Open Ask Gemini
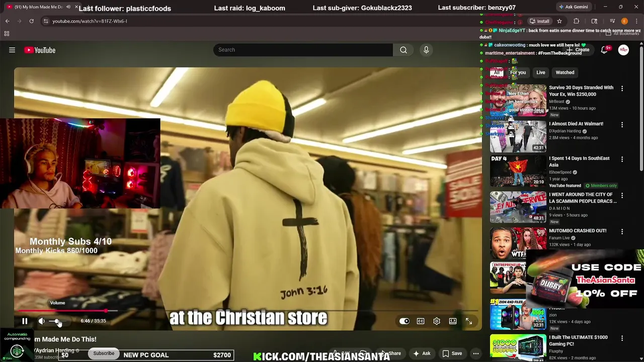 point(573,7)
